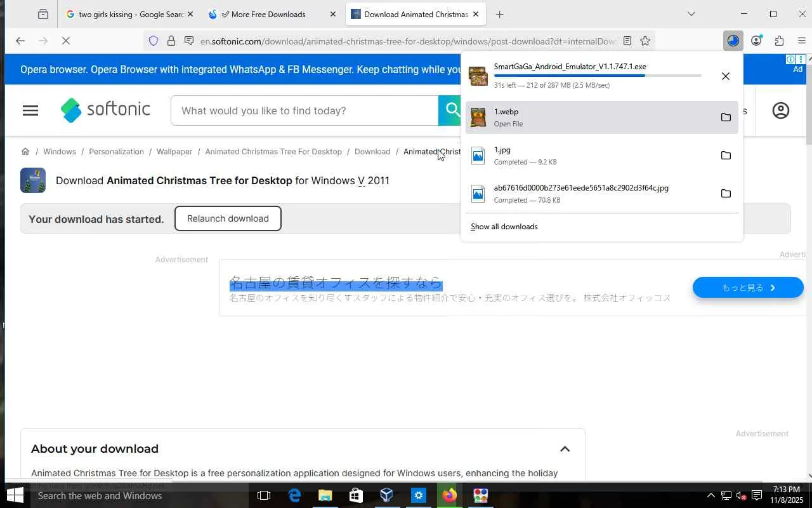Screen dimensions: 812x508
Task: Go to Softonic home breadcrumb icon
Action: click(x=25, y=151)
